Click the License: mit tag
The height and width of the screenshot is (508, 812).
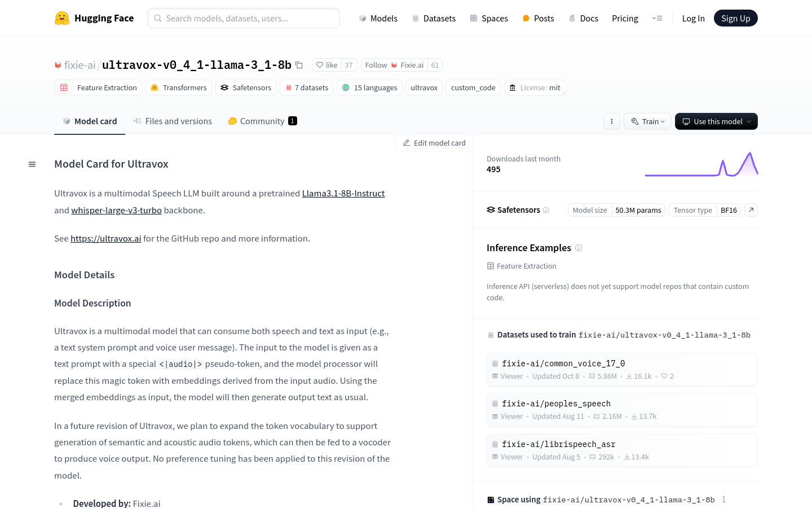[x=535, y=87]
